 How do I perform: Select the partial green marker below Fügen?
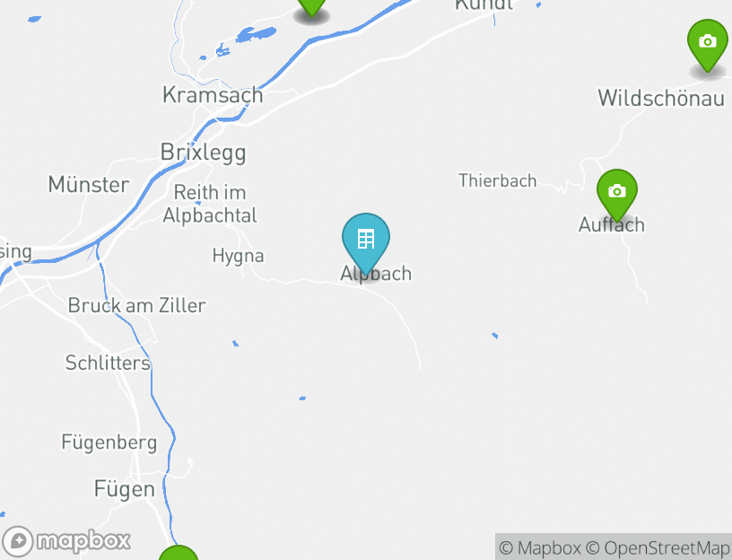click(x=179, y=553)
